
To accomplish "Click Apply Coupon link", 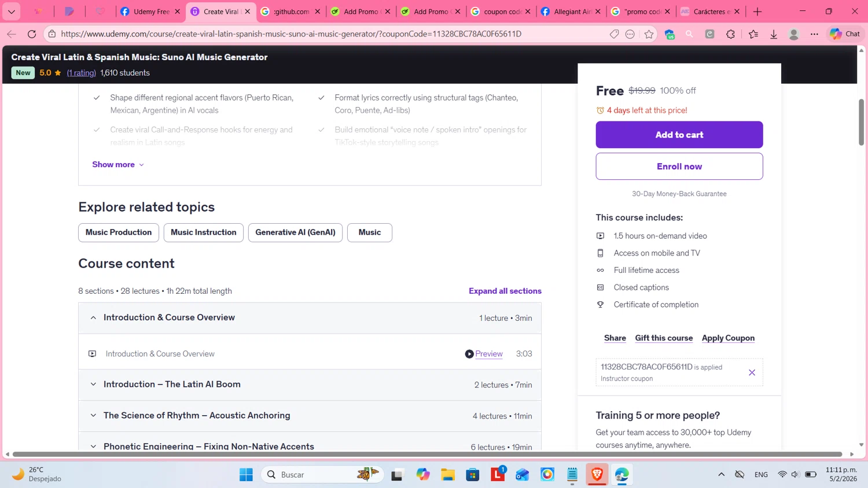I will click(x=728, y=338).
